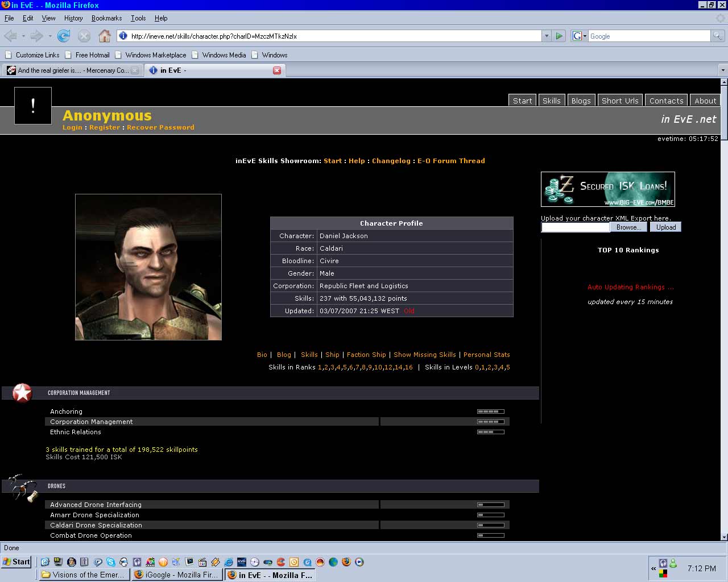Click the Home icon in the navigation toolbar
Image resolution: width=728 pixels, height=582 pixels.
click(x=105, y=36)
